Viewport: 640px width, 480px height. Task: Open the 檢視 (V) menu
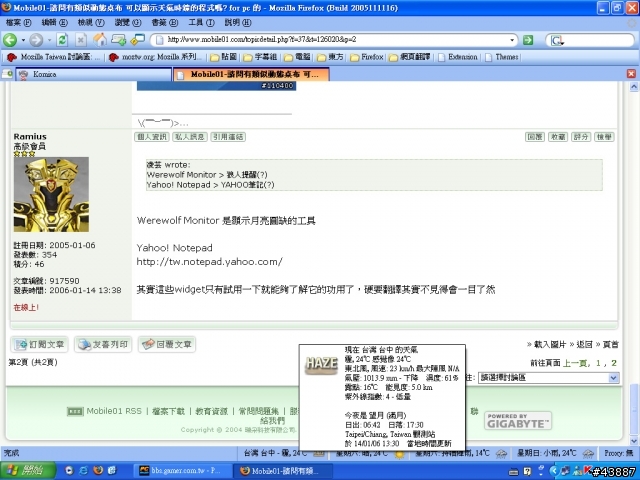click(x=91, y=22)
